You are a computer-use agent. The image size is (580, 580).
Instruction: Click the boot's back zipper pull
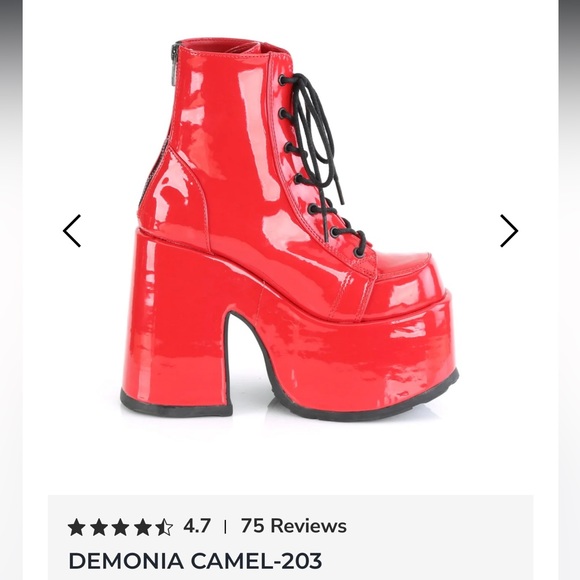(x=175, y=62)
